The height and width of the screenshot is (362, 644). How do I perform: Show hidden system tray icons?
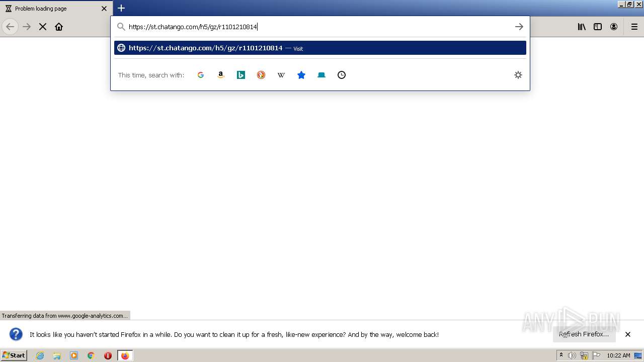(561, 355)
